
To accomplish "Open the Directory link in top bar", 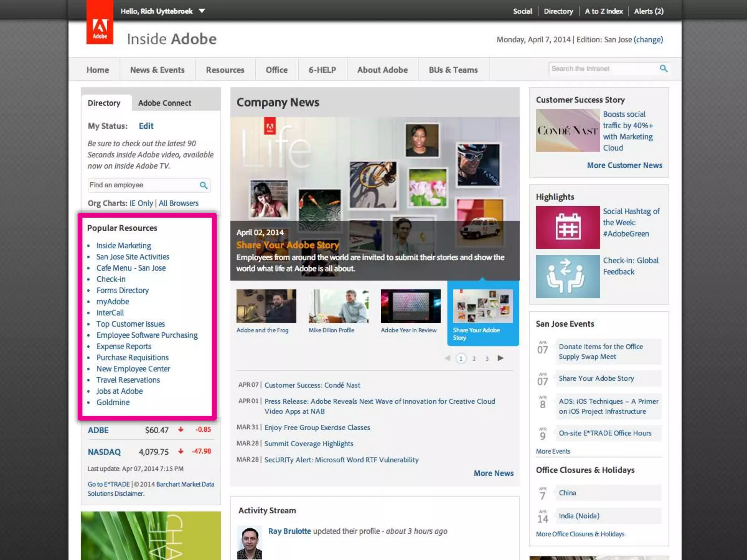I will (x=558, y=11).
